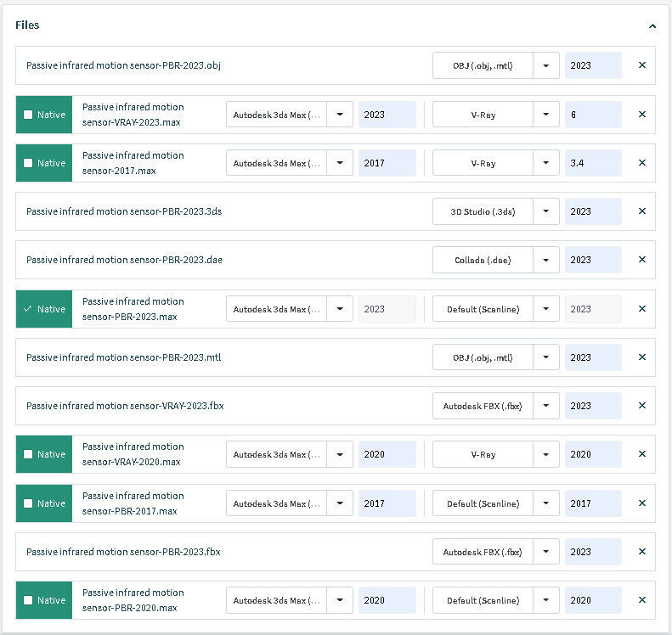Enable Native checkbox for sensor-VRAY-2020.max
672x635 pixels.
(29, 454)
